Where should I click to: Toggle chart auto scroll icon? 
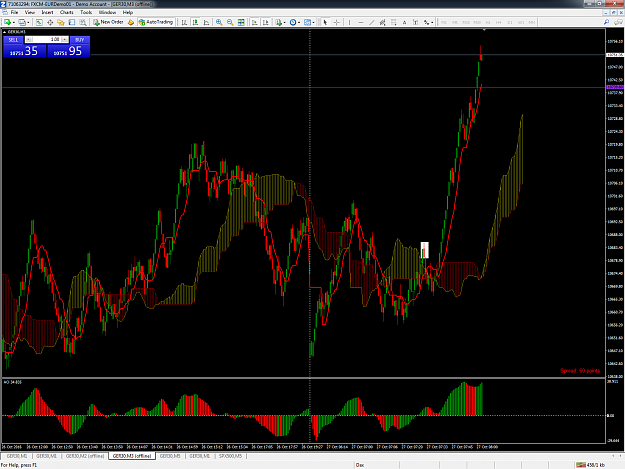point(254,22)
